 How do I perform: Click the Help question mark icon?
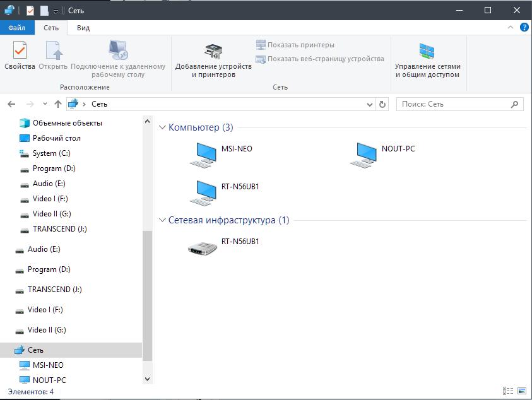[524, 28]
